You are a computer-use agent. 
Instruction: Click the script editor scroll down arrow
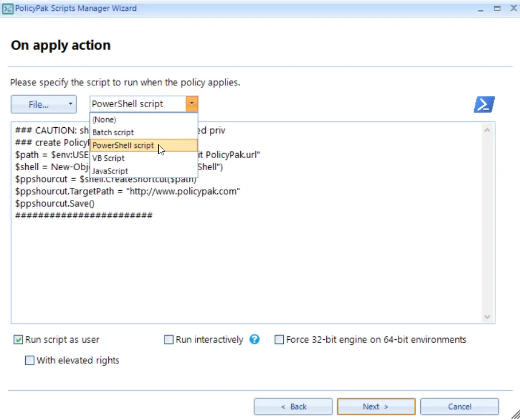coord(487,317)
